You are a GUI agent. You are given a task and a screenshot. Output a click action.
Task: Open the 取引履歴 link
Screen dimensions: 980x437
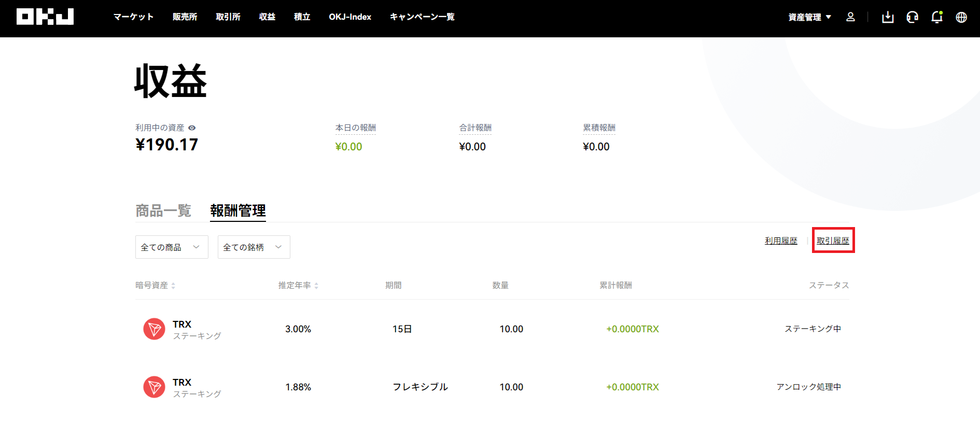tap(833, 241)
